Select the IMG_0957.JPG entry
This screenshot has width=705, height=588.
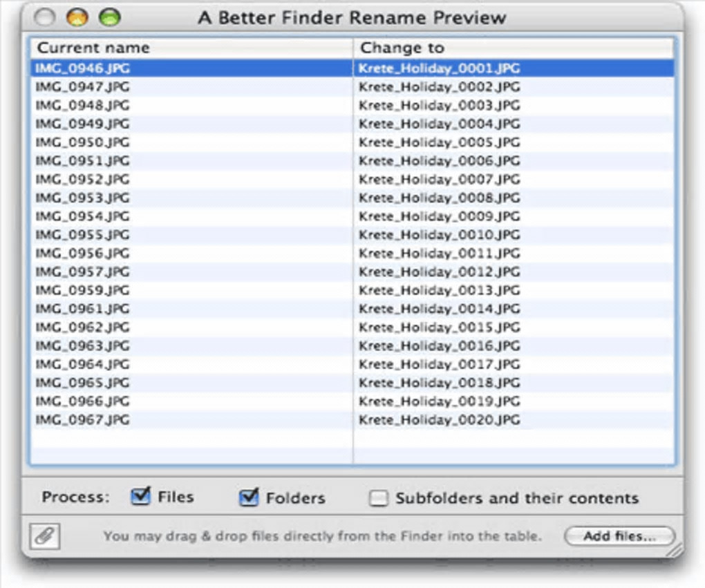[352, 272]
